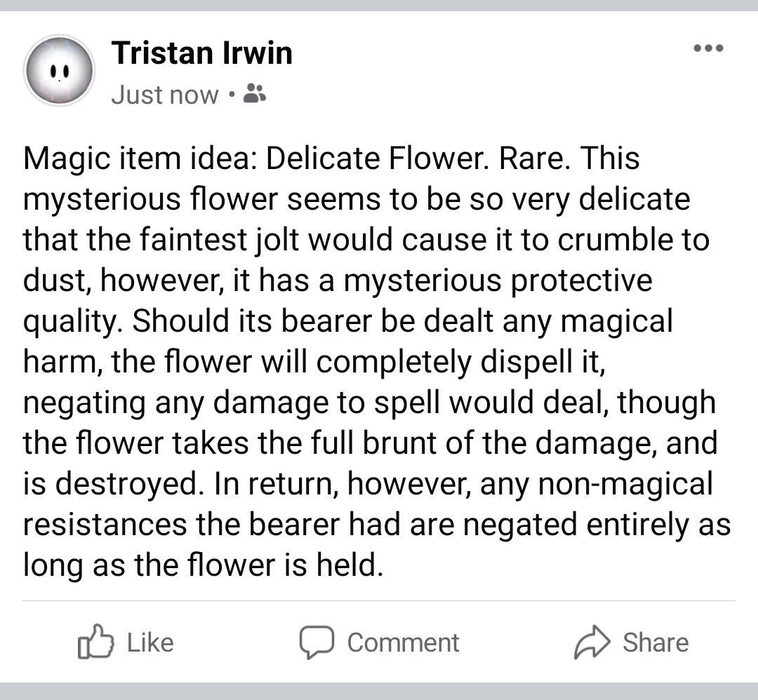Toggle the Like reaction on the post

click(126, 642)
